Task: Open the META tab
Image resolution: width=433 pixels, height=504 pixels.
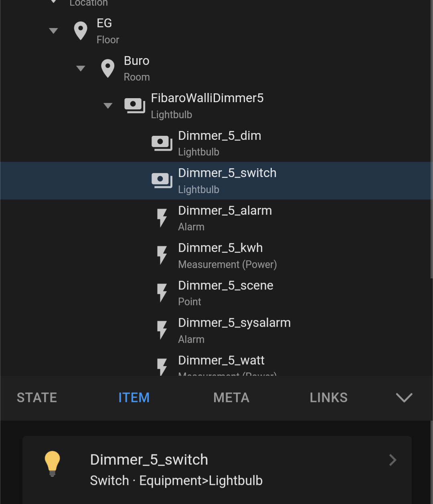Action: pos(231,397)
